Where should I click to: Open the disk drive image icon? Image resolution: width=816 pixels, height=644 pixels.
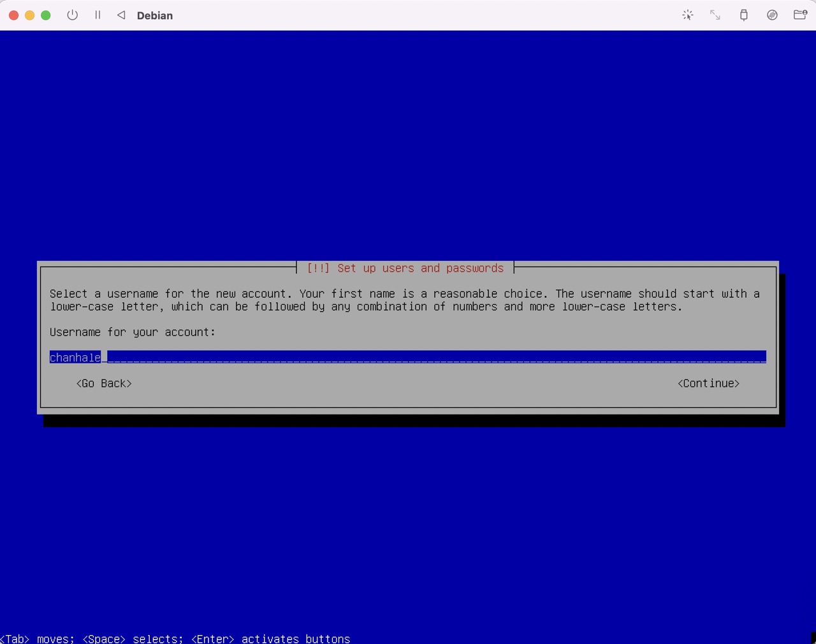pos(772,15)
